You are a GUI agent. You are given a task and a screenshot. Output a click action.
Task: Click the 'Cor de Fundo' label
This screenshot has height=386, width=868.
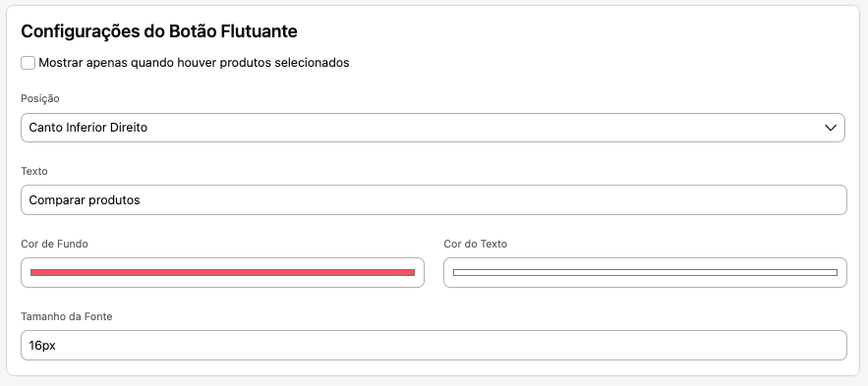(54, 244)
